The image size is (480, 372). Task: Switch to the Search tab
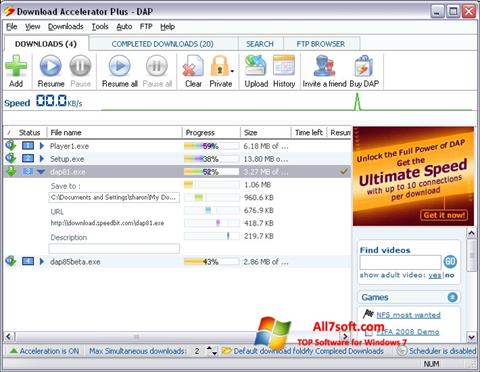coord(260,44)
